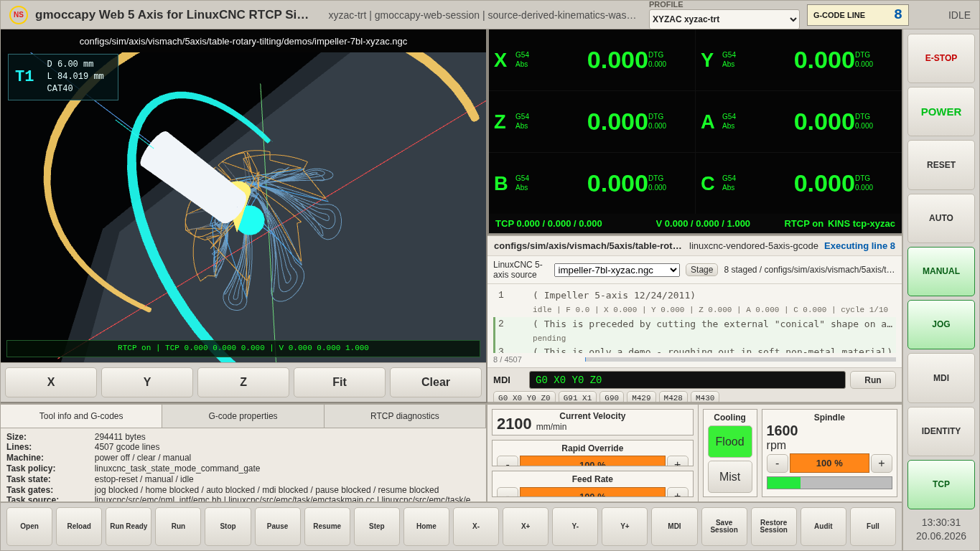This screenshot has width=980, height=551.
Task: Set the 3D preview to Y view
Action: (x=147, y=382)
